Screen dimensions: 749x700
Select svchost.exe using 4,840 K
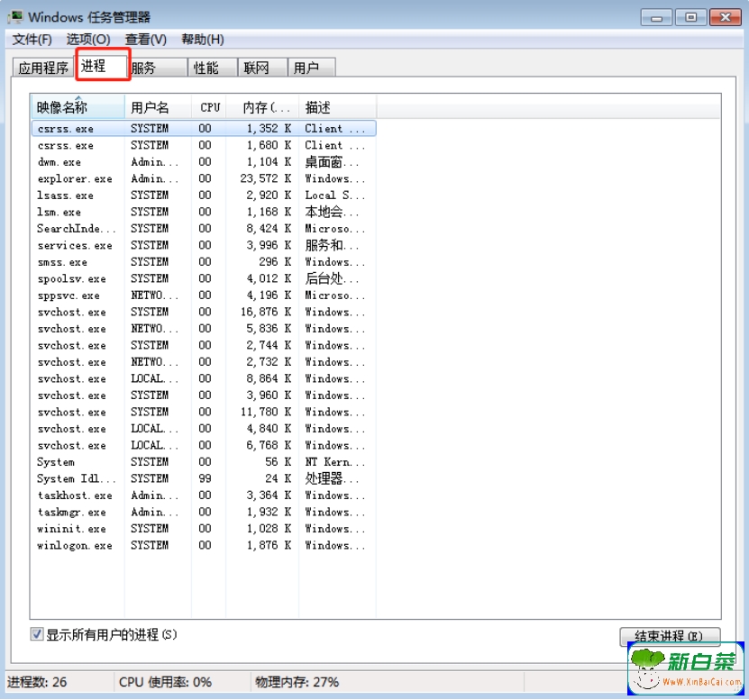204,428
